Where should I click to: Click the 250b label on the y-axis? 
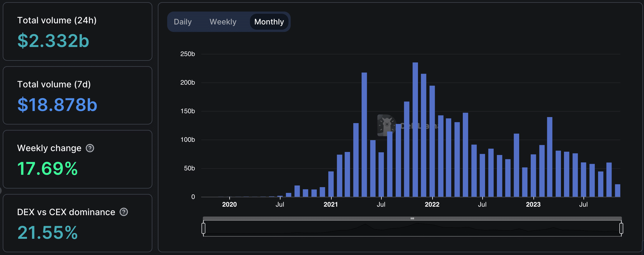(x=188, y=54)
